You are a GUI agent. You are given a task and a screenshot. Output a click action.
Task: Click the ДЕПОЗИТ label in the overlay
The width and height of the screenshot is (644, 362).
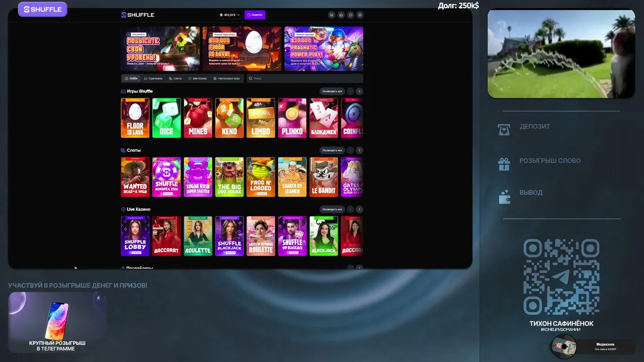pyautogui.click(x=535, y=127)
